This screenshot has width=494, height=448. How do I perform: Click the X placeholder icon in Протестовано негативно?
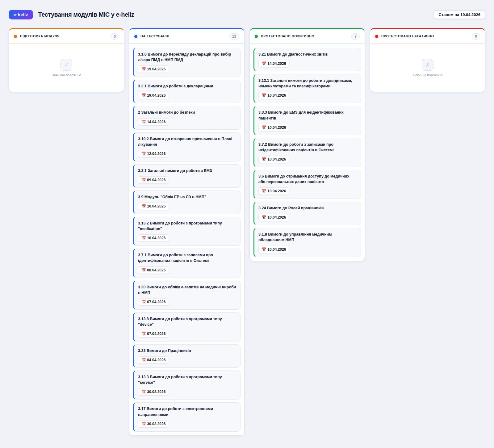(x=427, y=65)
